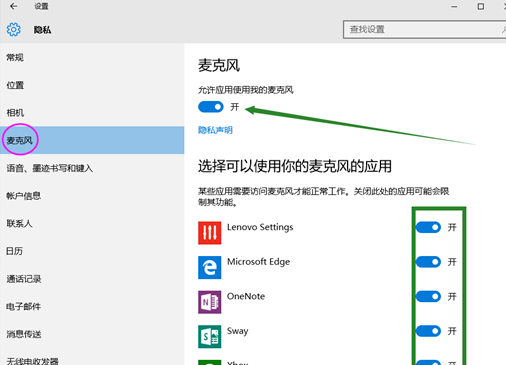Minimize the settings window

[x=454, y=6]
